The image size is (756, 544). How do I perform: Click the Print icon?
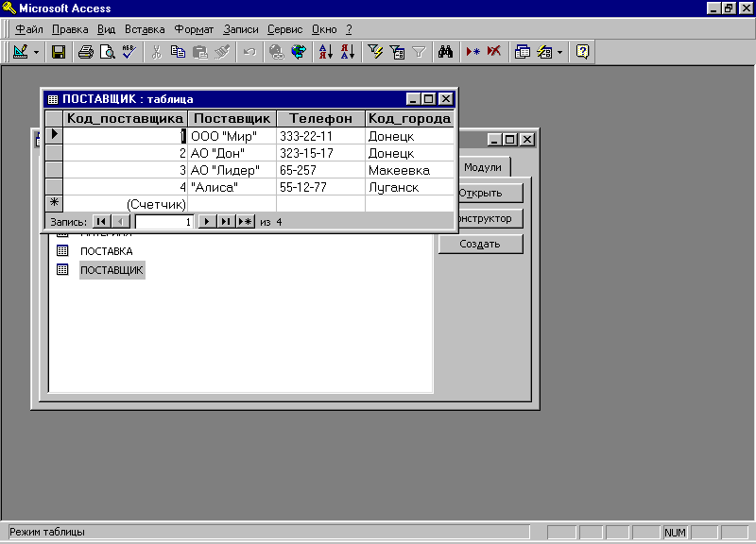[x=86, y=52]
